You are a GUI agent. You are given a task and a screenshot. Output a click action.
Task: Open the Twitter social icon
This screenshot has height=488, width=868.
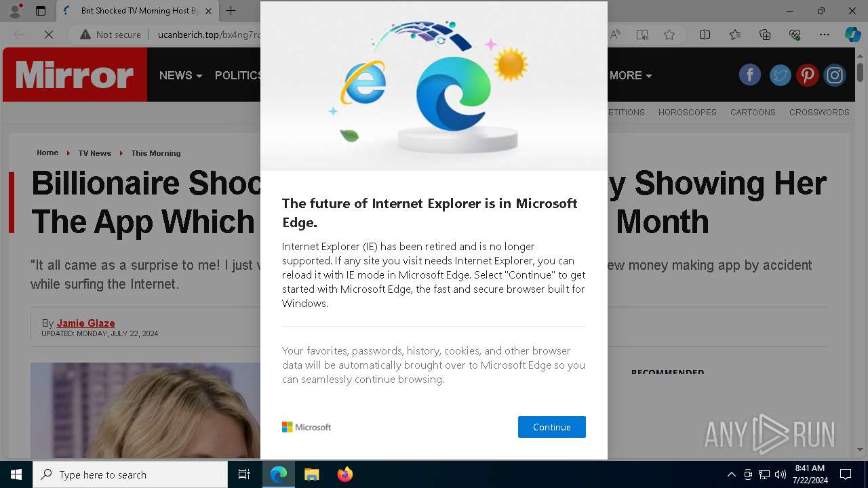click(x=780, y=75)
